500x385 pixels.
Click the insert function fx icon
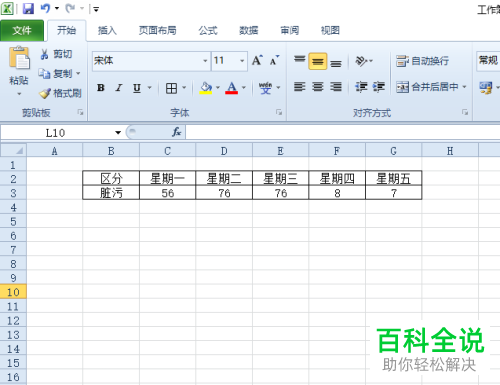176,132
